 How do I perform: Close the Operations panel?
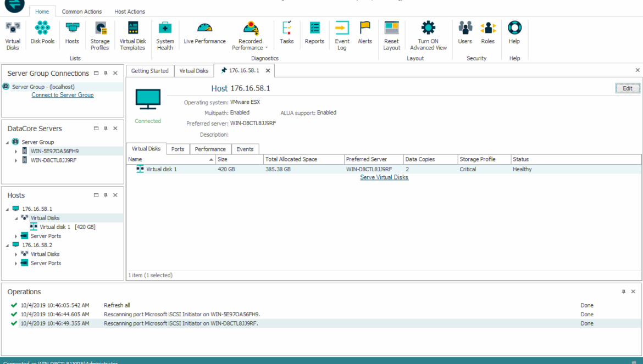(633, 292)
